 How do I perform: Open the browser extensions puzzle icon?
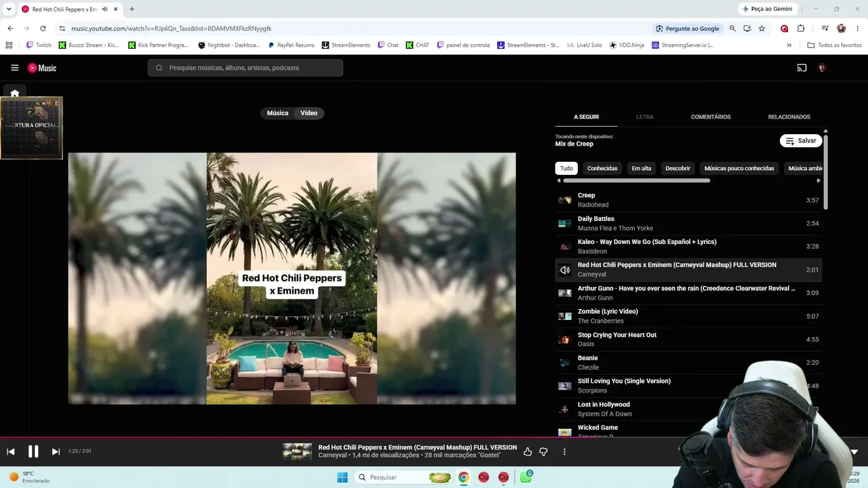[x=801, y=28]
